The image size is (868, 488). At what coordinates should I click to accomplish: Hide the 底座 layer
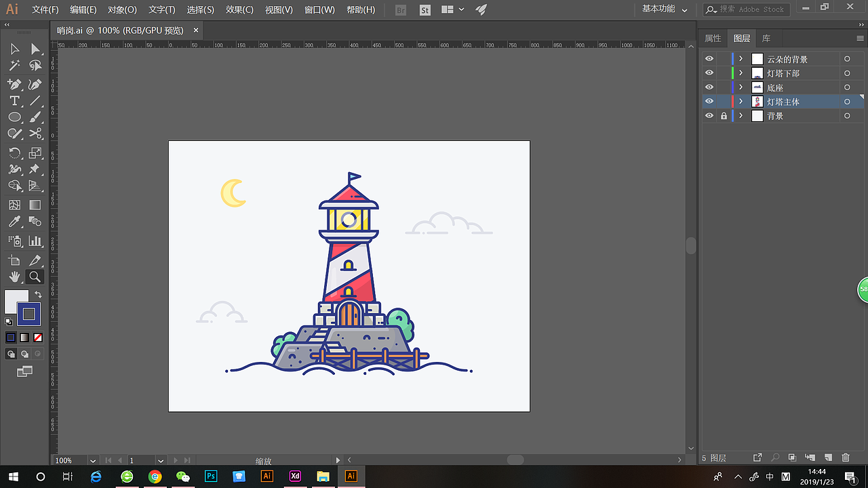[x=709, y=87]
